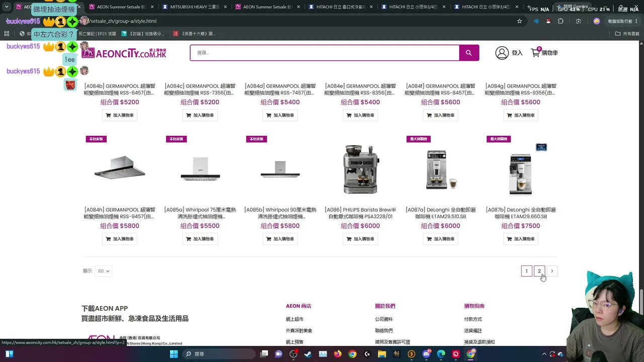Add A087a DeLonghi ETAM29.510.SB to cart

(440, 239)
